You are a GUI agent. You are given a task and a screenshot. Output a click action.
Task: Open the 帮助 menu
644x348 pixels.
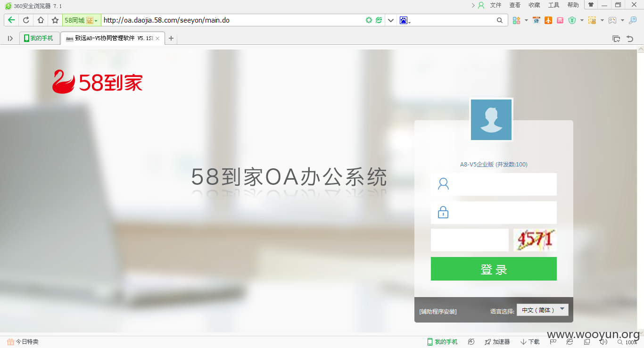(573, 5)
